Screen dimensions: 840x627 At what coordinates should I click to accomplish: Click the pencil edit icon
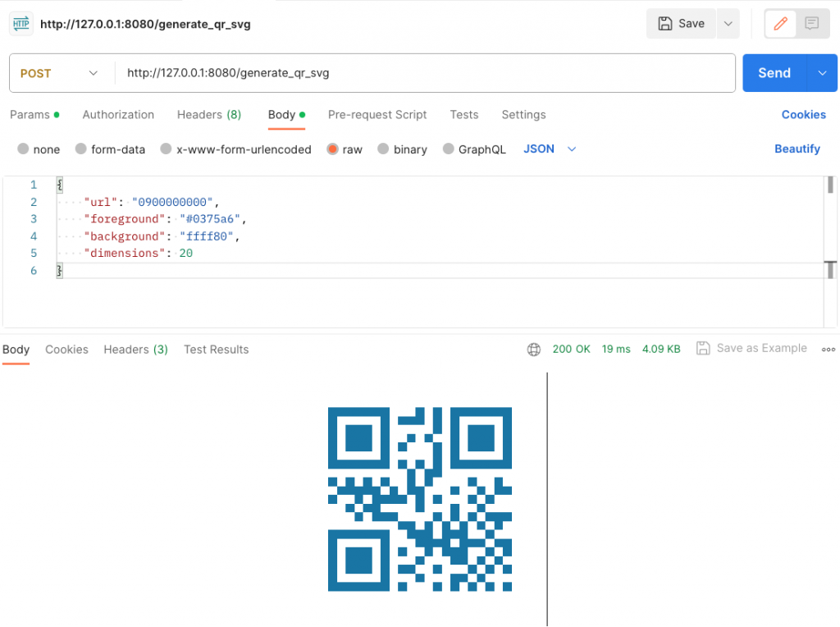tap(780, 24)
